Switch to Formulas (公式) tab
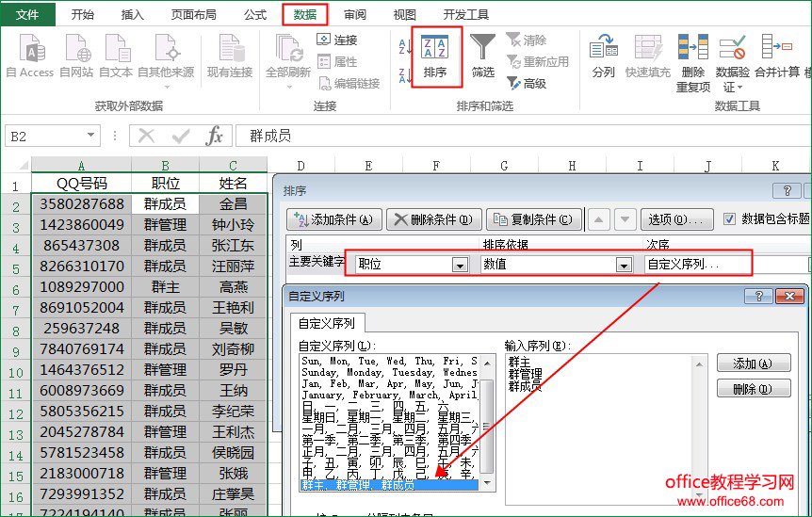 pos(255,14)
